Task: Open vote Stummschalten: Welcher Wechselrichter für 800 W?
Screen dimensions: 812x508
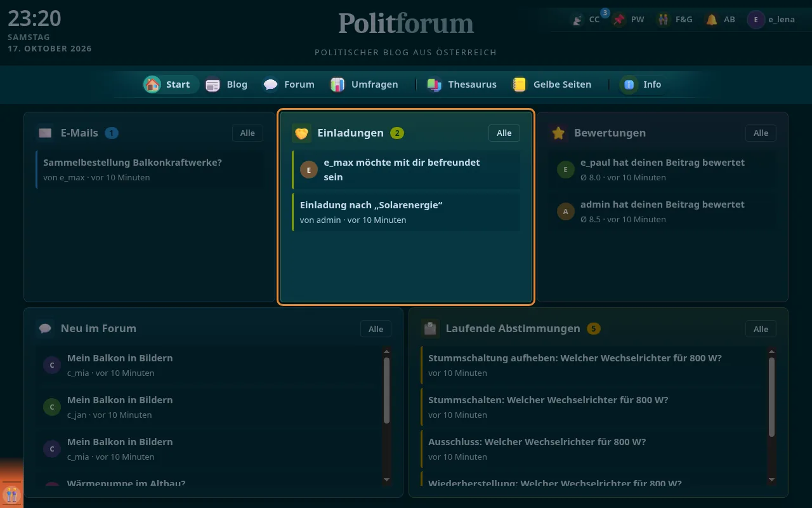Action: pos(592,407)
